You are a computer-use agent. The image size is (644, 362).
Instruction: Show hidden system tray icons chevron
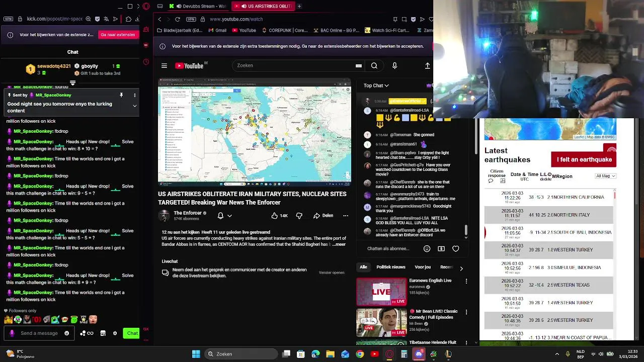(x=557, y=354)
